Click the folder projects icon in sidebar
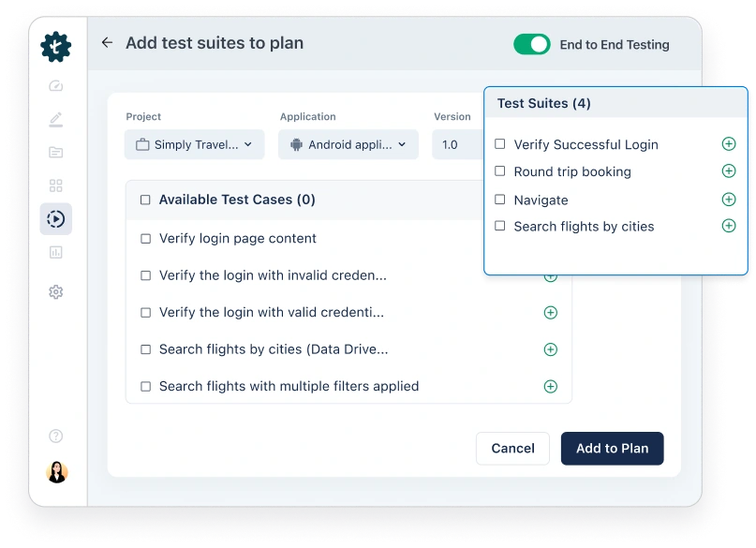 coord(55,152)
